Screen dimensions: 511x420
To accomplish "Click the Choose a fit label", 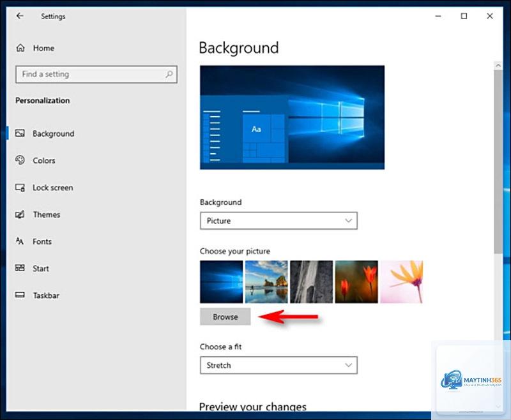I will pyautogui.click(x=220, y=347).
